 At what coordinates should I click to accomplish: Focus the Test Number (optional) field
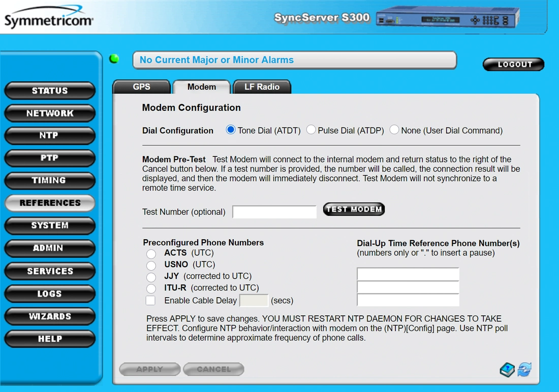point(274,212)
